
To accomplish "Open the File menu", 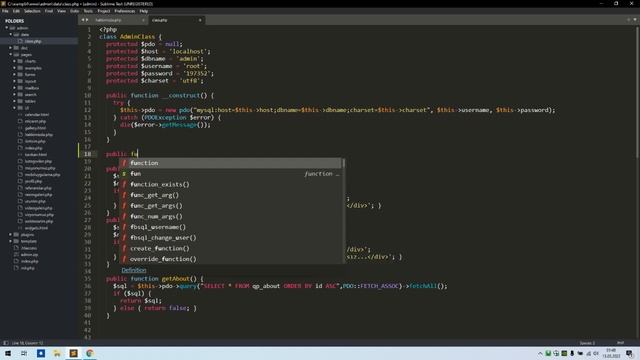I will [5, 11].
